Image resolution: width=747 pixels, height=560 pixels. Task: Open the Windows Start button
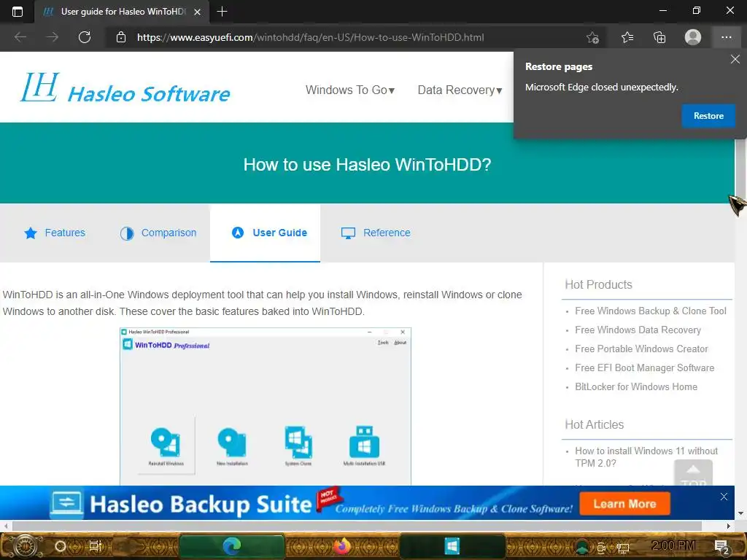coord(26,546)
